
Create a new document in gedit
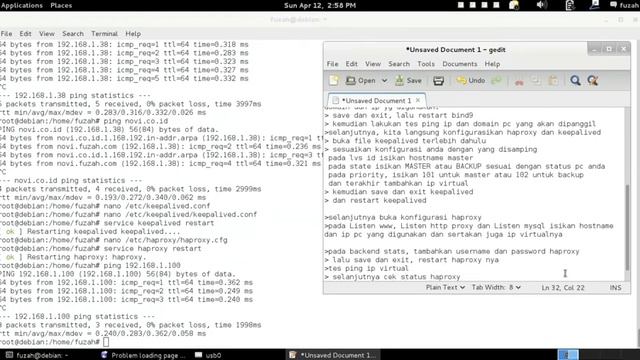tap(334, 80)
